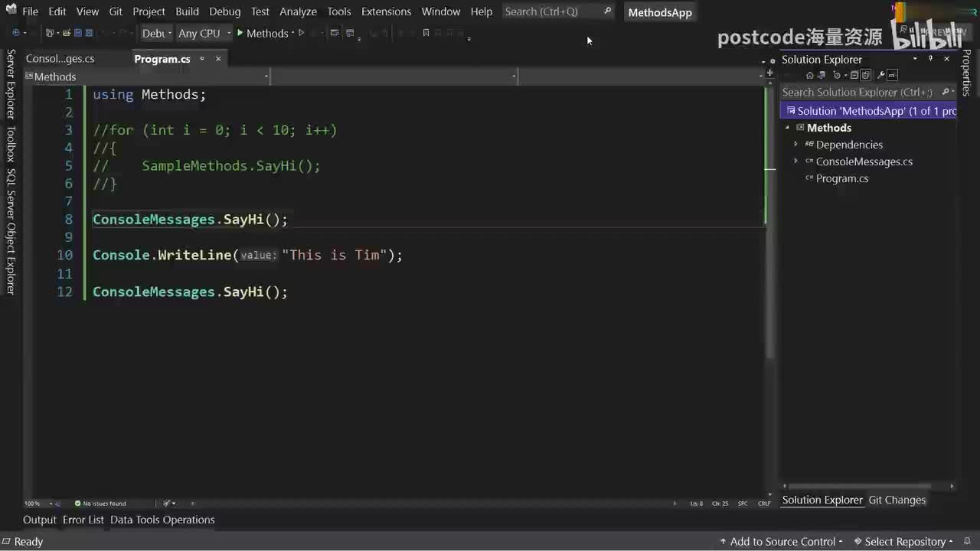The height and width of the screenshot is (551, 980).
Task: Open the Server Explorer side tab
Action: click(11, 84)
